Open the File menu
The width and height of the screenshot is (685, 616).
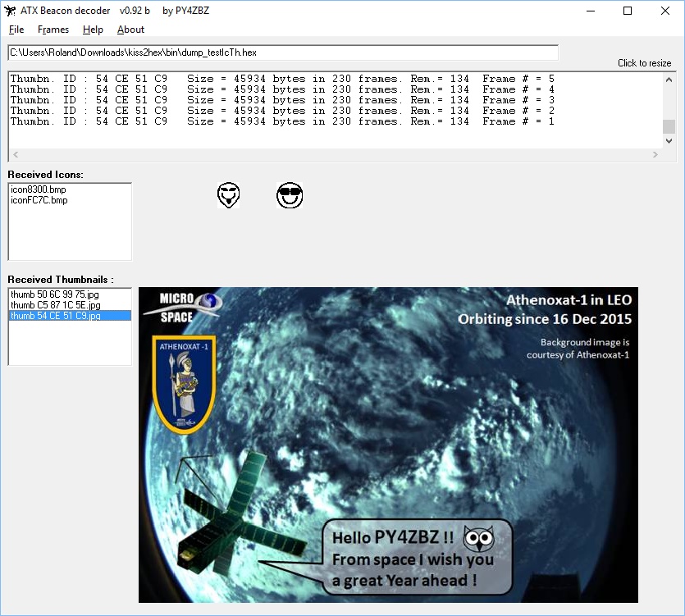click(x=16, y=30)
